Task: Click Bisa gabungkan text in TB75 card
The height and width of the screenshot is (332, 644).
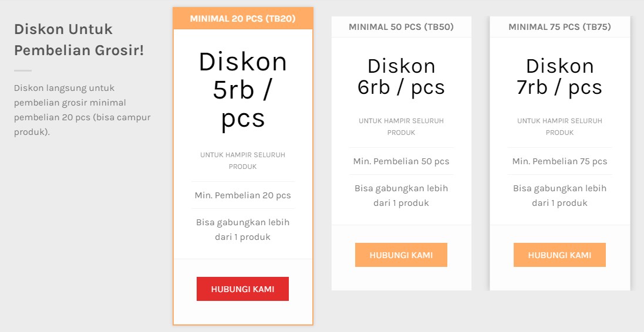Action: (559, 196)
